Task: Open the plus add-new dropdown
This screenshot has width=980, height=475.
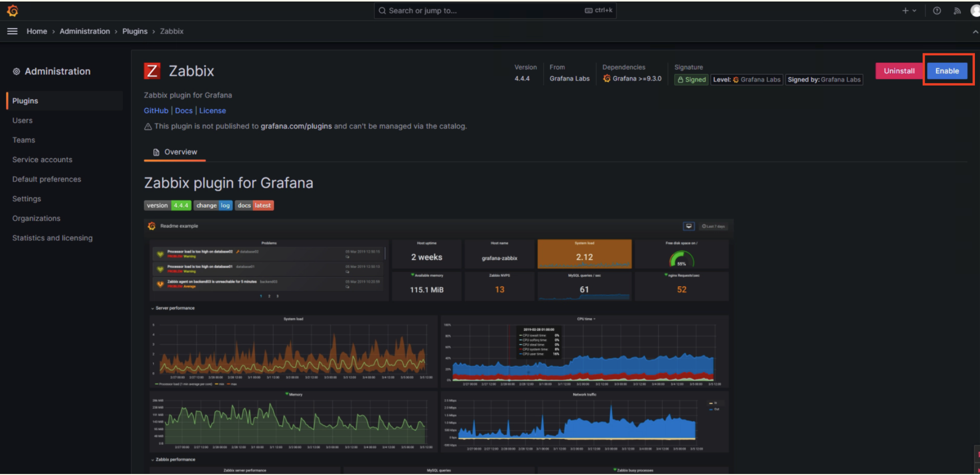Action: (x=909, y=11)
